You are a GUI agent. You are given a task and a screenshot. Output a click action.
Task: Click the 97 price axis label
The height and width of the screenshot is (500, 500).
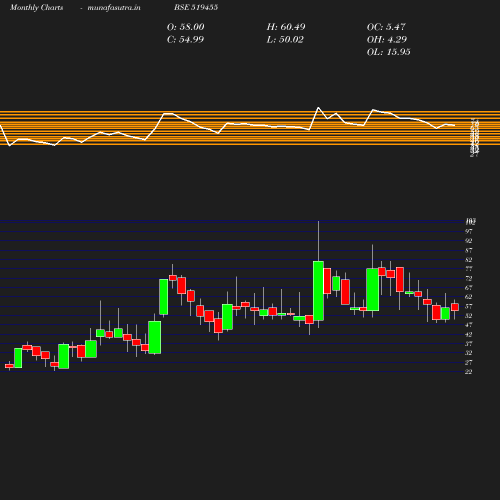pos(469,231)
